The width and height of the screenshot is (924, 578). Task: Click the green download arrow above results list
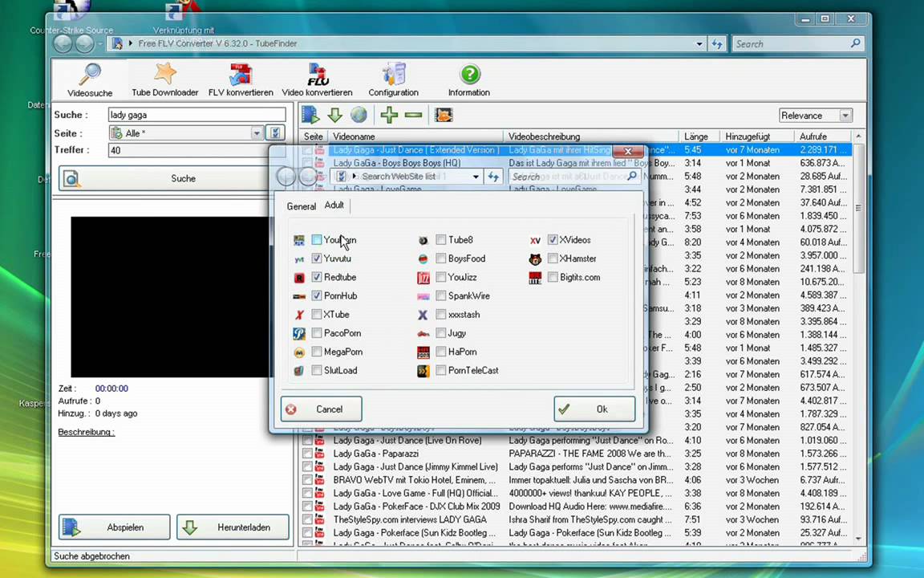(x=334, y=115)
